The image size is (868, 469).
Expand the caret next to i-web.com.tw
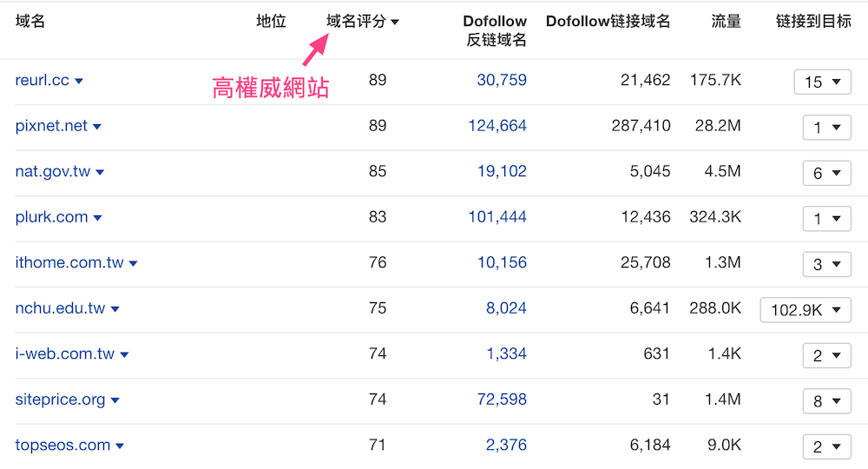point(124,355)
